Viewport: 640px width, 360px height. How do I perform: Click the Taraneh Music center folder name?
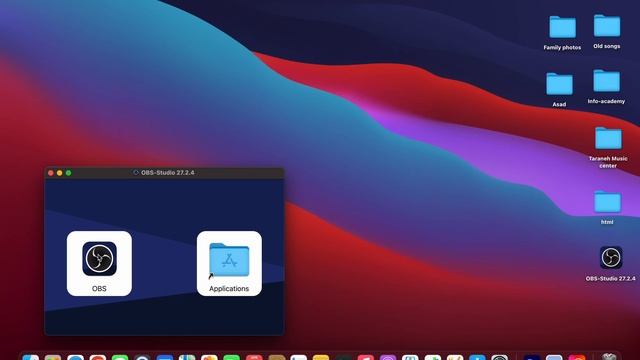coord(608,162)
